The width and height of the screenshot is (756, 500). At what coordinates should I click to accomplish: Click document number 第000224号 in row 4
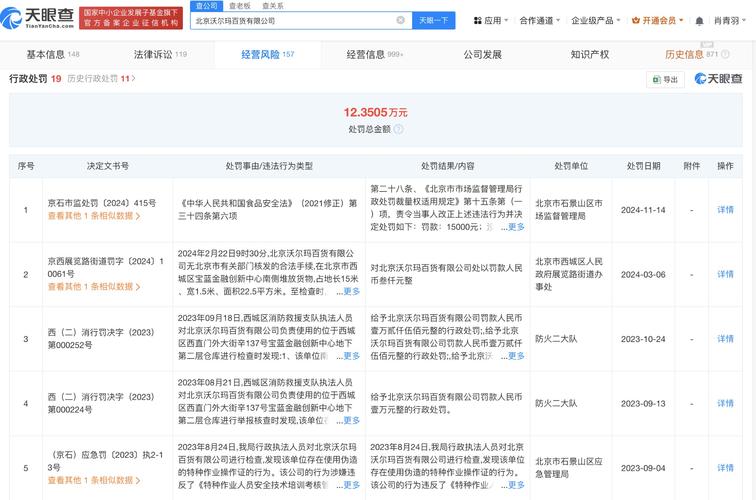(x=70, y=410)
